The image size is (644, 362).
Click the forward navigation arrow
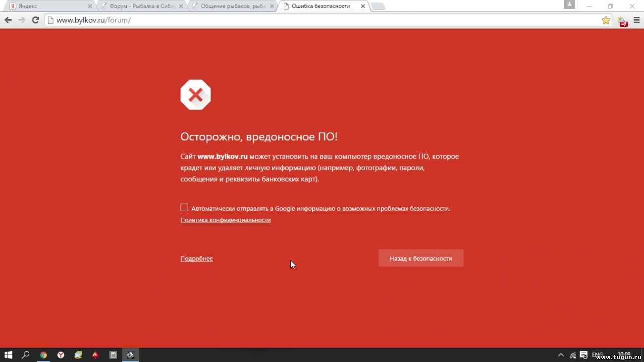[22, 20]
